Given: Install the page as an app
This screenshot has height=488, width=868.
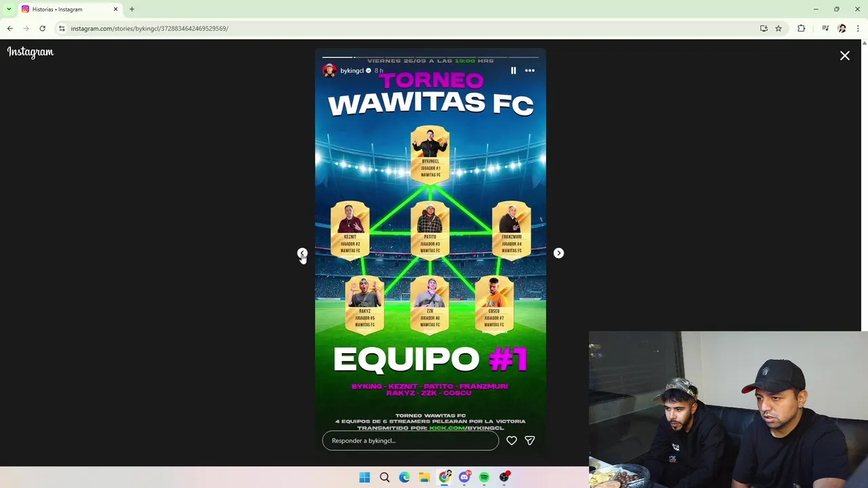Looking at the screenshot, I should point(764,28).
